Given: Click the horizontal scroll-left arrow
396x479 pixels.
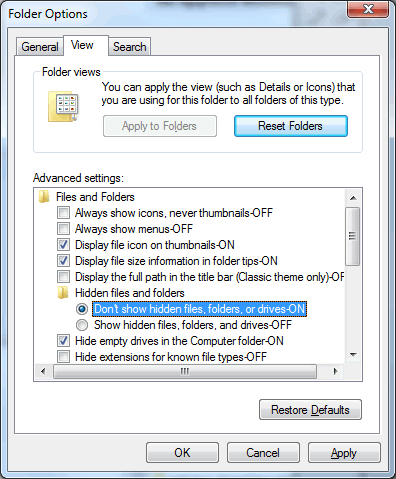Looking at the screenshot, I should 43,371.
